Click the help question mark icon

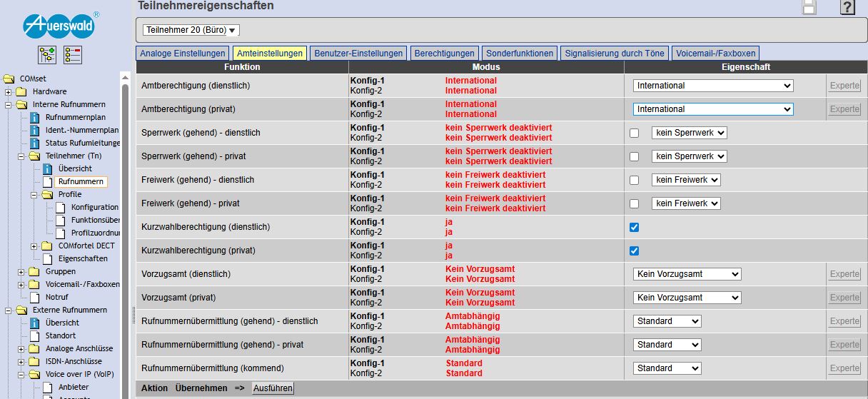(847, 8)
